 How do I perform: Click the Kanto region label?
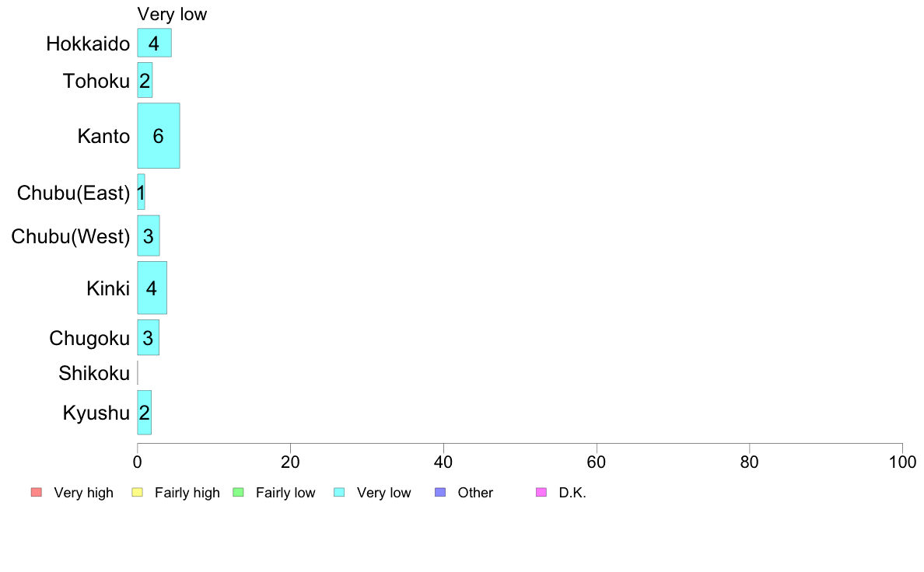coord(103,136)
